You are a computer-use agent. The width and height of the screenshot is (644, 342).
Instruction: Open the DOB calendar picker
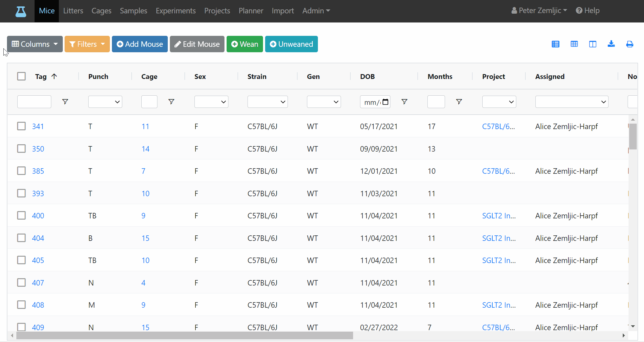[x=385, y=102]
